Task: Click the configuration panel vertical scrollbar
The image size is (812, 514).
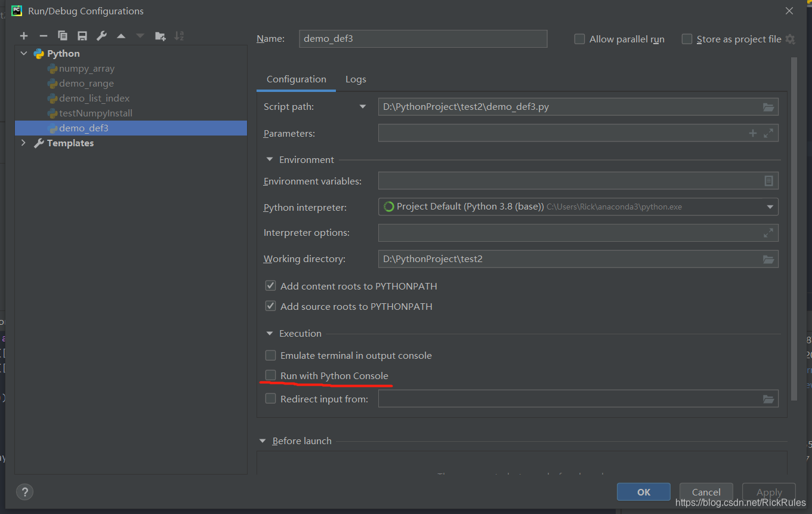Action: pos(794,229)
